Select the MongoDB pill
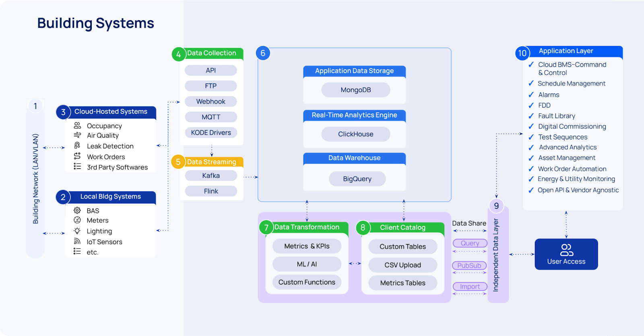 356,90
